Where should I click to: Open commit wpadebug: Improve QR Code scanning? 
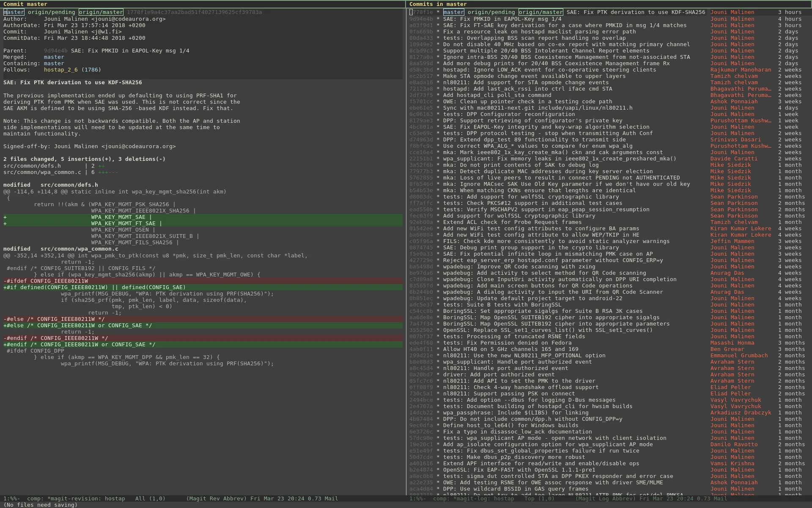point(518,267)
